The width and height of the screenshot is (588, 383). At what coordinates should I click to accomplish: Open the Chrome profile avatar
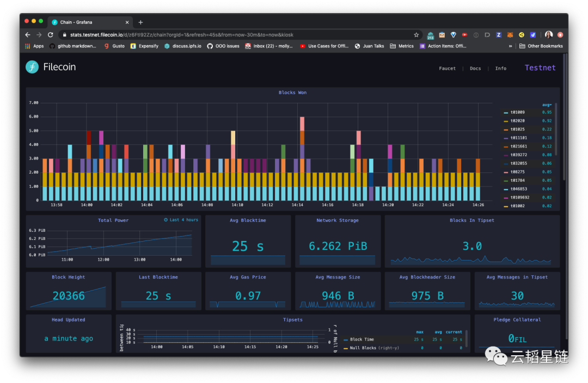pos(549,35)
